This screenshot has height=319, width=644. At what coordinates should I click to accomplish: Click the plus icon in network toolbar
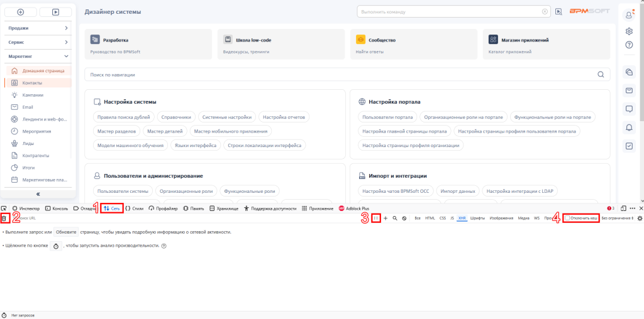click(386, 219)
